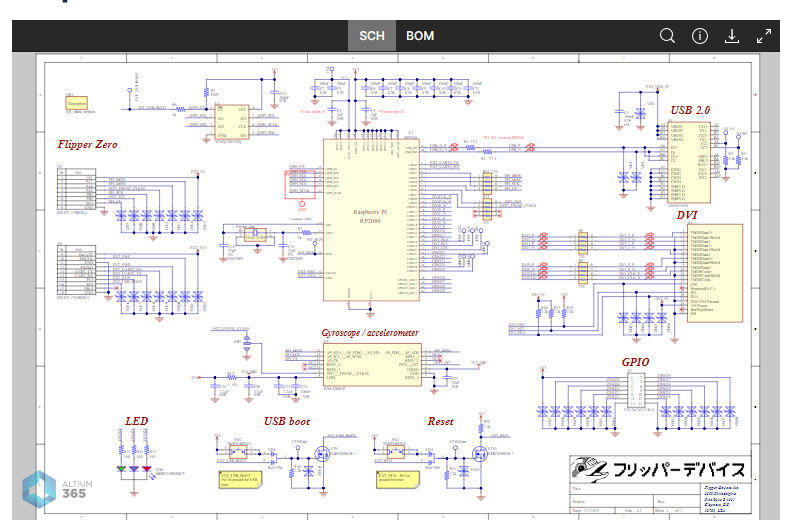Click the USB 2.0 section title
Image resolution: width=787 pixels, height=532 pixels.
[x=690, y=110]
